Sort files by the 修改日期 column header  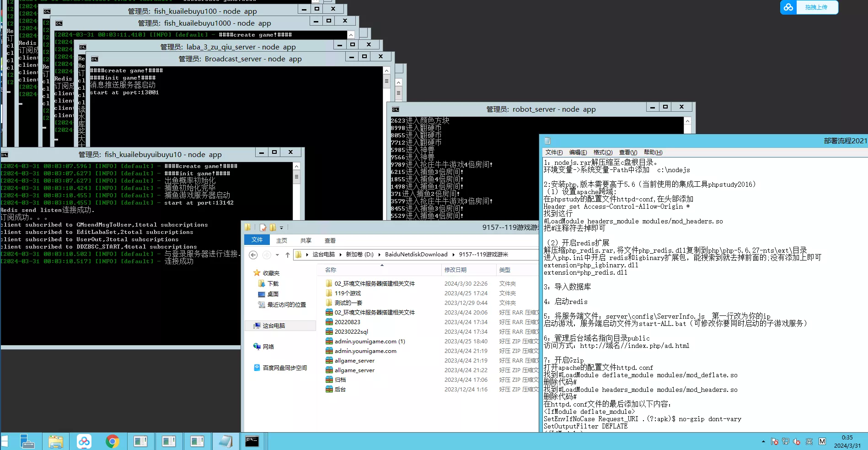tap(455, 270)
